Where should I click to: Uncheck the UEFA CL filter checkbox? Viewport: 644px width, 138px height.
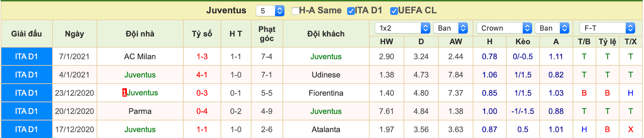394,11
